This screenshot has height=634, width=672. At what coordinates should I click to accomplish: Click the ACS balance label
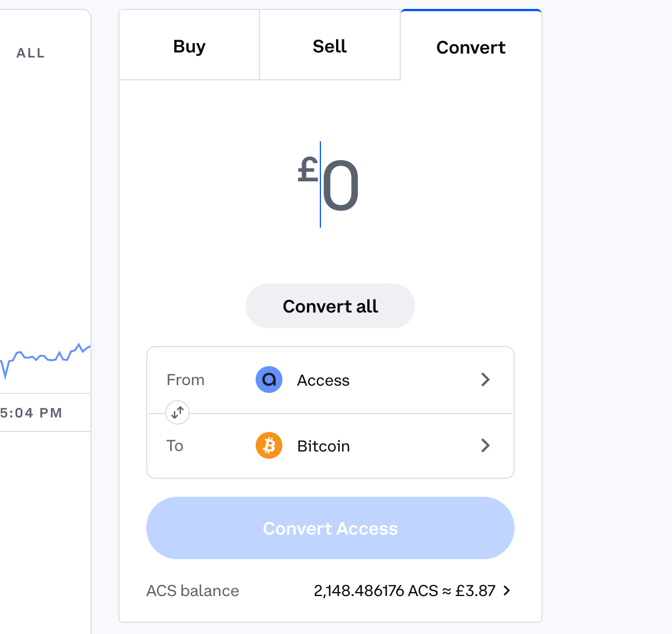tap(193, 590)
